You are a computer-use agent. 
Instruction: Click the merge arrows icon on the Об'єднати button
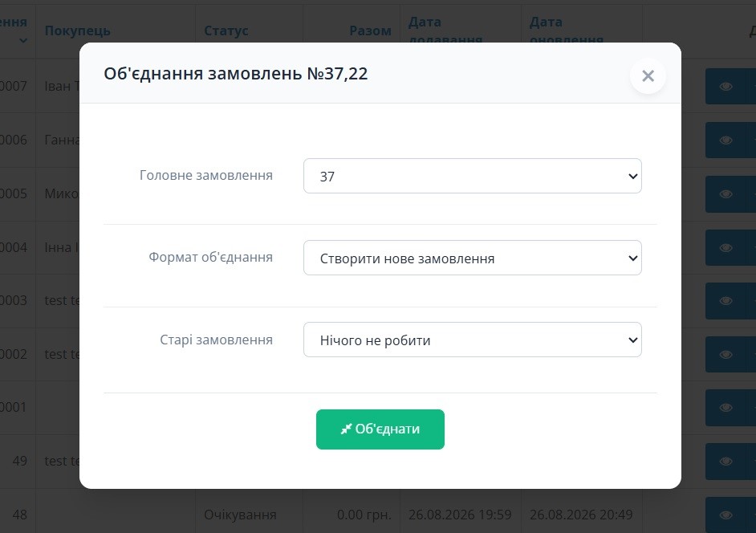click(x=346, y=429)
